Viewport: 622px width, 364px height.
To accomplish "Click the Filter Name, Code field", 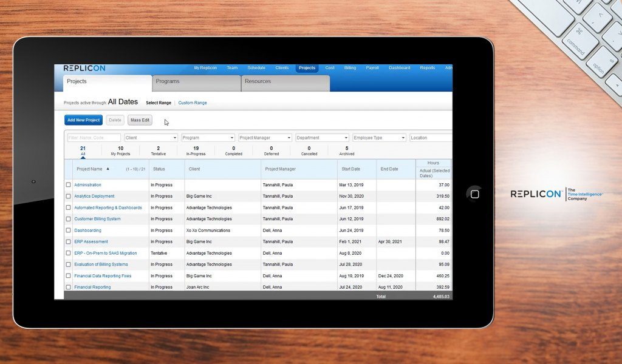I will tap(94, 138).
